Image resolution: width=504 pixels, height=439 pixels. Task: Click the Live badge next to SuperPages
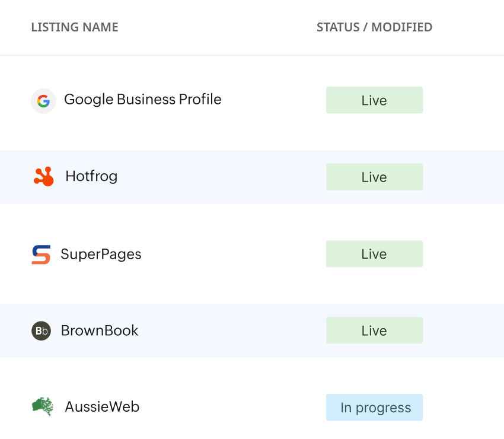pos(374,254)
